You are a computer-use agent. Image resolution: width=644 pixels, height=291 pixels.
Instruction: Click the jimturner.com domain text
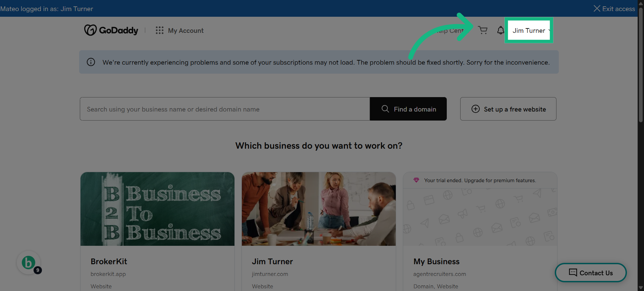pyautogui.click(x=270, y=274)
